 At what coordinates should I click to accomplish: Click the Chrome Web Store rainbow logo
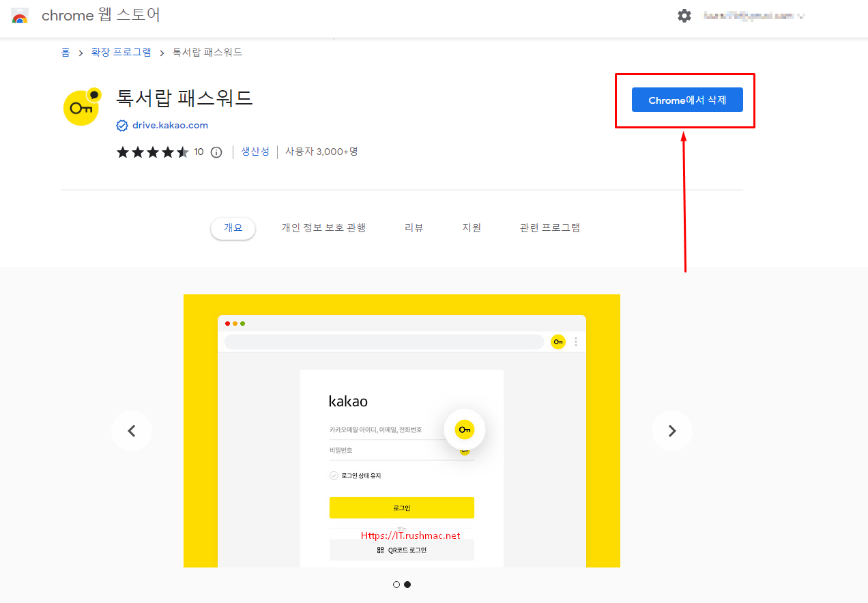20,16
